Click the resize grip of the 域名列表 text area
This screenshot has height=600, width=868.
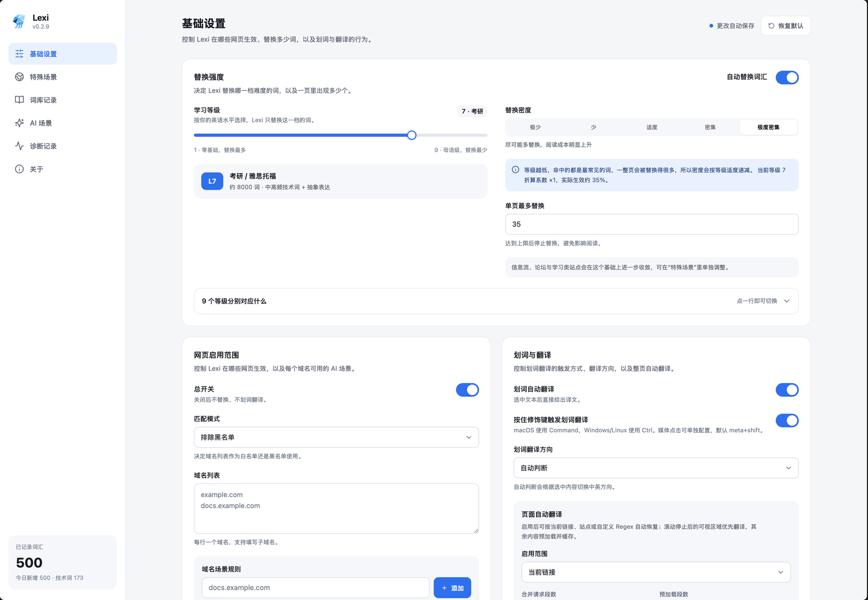tap(476, 531)
